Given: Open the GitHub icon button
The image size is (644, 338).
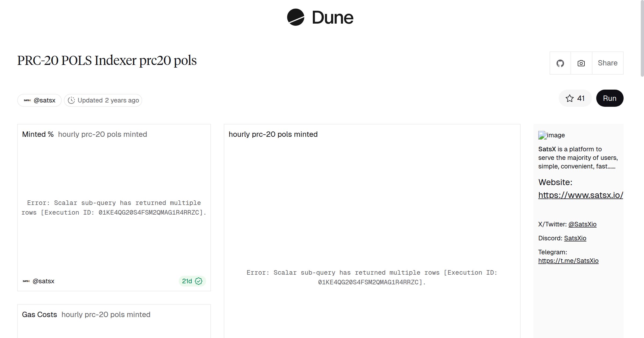Looking at the screenshot, I should click(560, 63).
